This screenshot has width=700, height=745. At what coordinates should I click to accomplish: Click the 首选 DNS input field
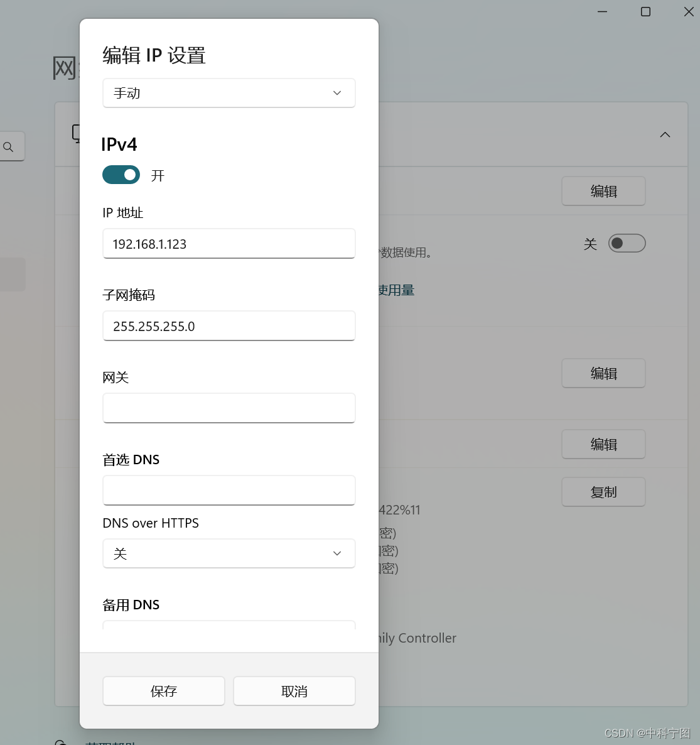(x=229, y=490)
